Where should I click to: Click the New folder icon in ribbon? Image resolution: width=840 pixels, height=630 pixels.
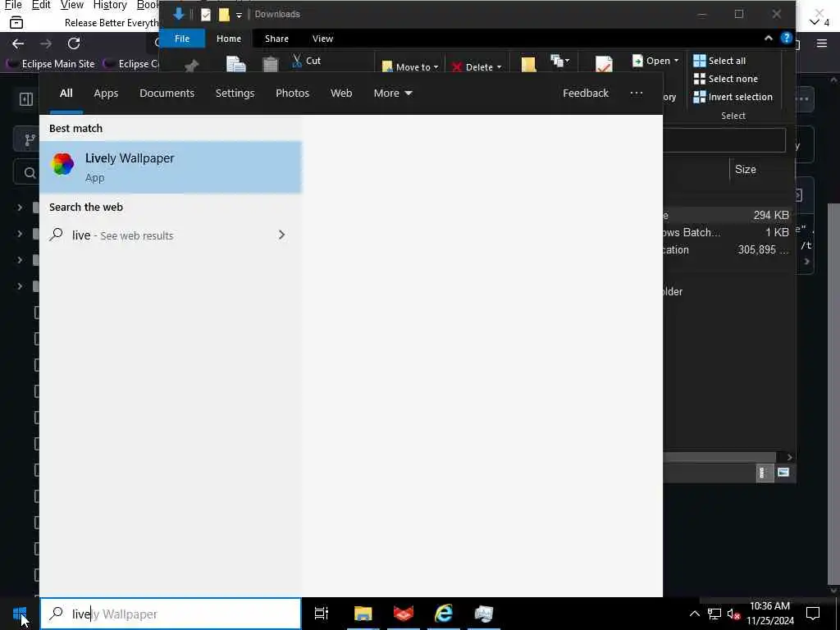[x=528, y=64]
